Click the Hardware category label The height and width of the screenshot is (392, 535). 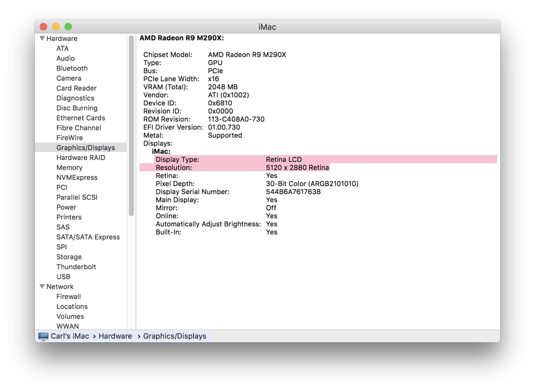[x=62, y=38]
